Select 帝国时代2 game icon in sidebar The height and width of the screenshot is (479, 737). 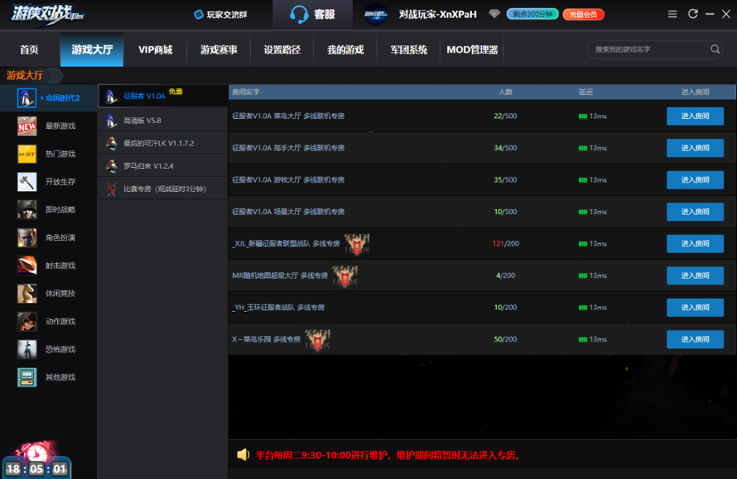(x=26, y=98)
